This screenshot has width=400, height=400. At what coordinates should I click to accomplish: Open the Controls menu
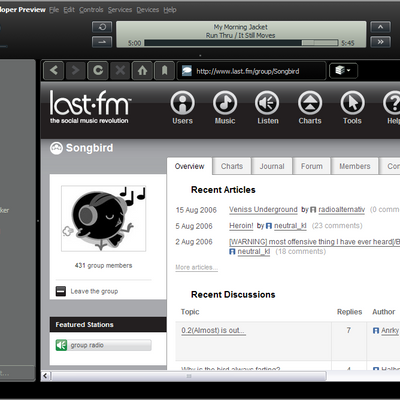[91, 10]
